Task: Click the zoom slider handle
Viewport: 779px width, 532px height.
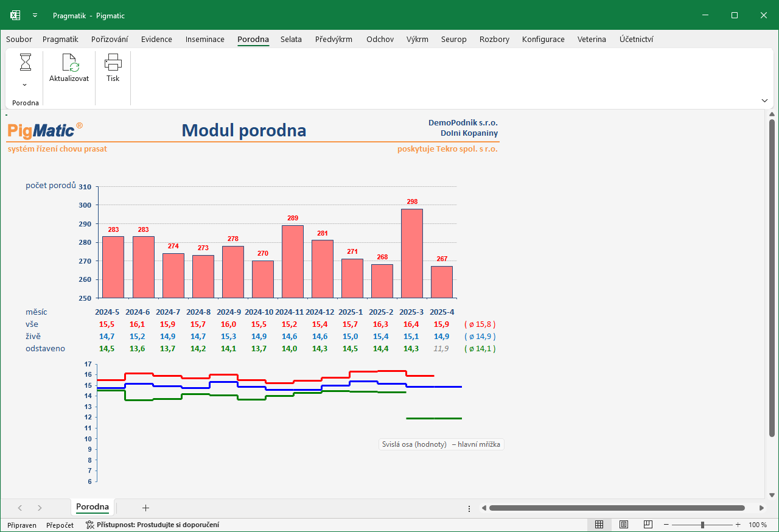Action: [x=703, y=525]
